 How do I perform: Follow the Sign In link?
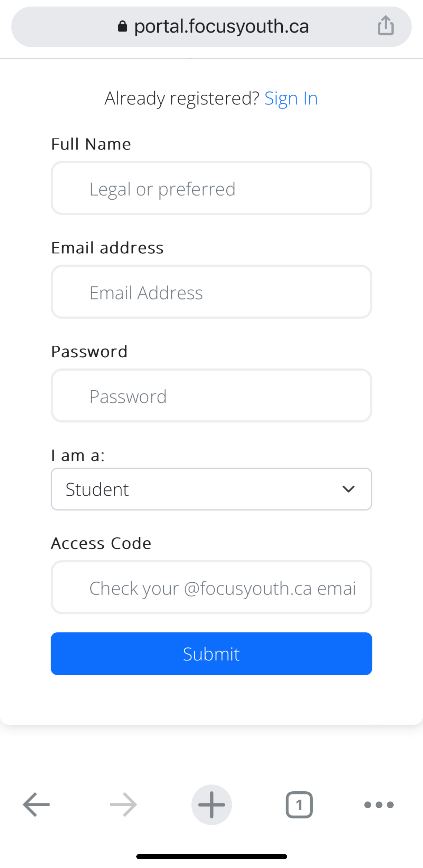pos(291,98)
